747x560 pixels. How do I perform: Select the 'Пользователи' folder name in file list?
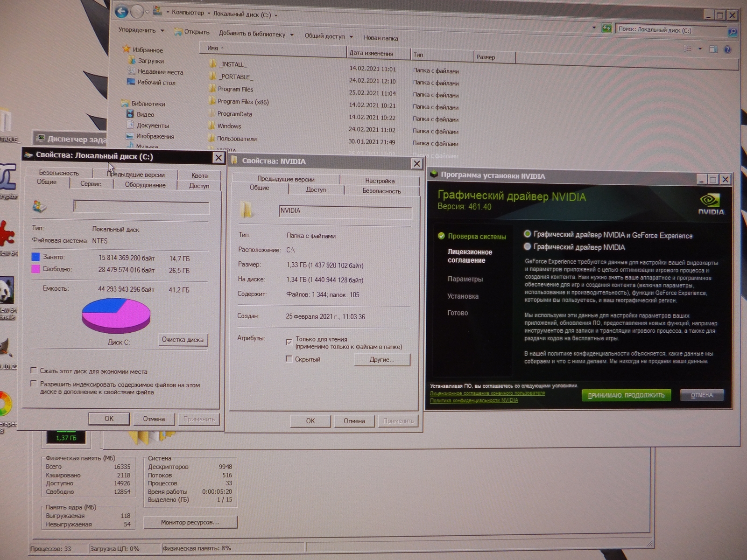coord(237,139)
